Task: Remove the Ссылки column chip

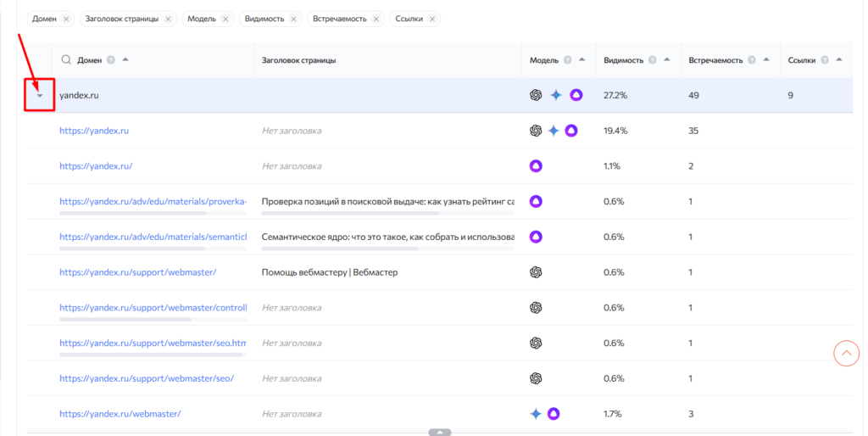Action: coord(431,19)
